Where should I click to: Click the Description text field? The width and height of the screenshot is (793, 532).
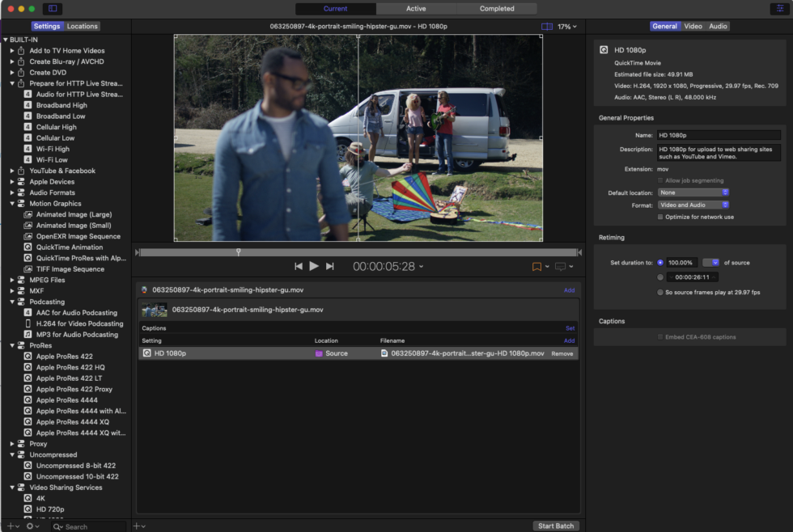point(719,153)
